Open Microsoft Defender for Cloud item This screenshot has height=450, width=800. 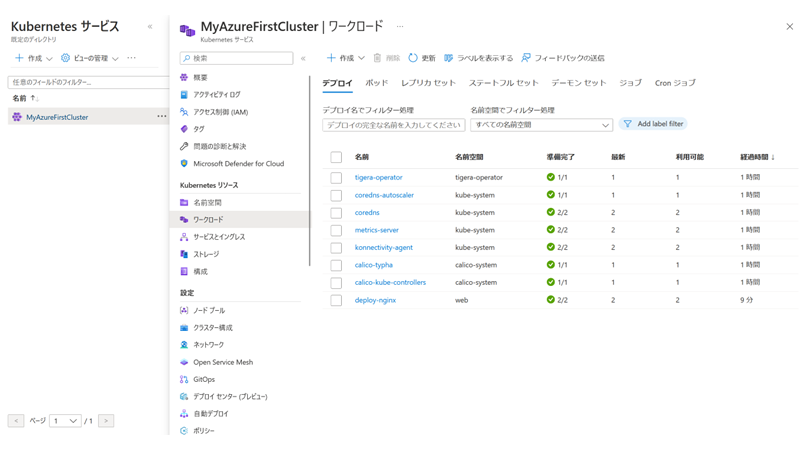pyautogui.click(x=232, y=164)
